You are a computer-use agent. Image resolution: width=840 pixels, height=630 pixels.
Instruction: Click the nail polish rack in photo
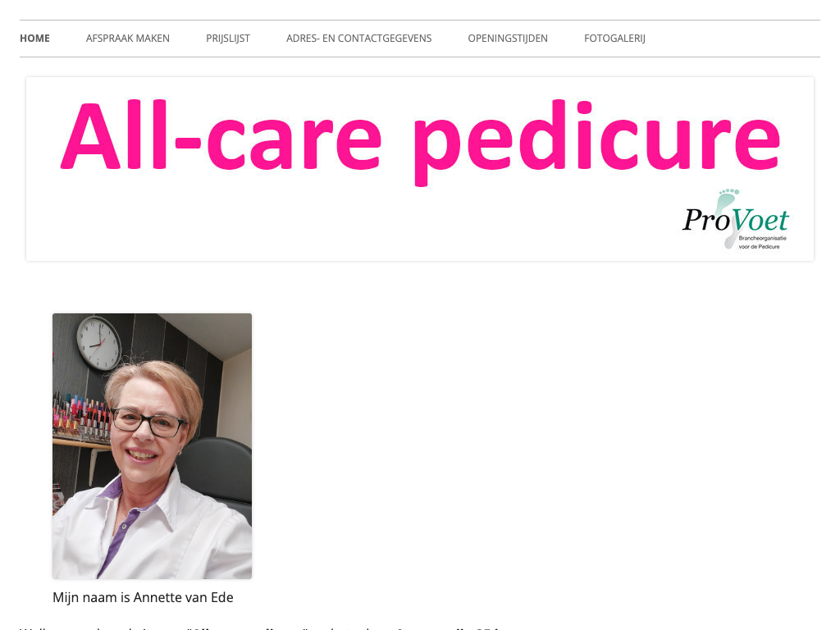click(80, 416)
